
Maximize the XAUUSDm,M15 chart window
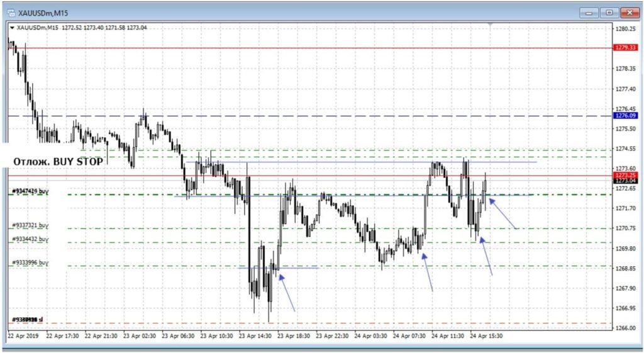click(x=609, y=13)
